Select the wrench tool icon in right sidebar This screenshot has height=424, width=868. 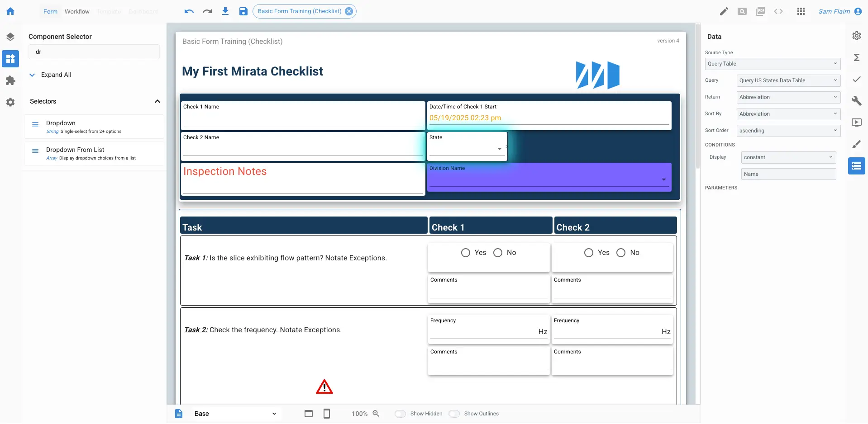(857, 101)
